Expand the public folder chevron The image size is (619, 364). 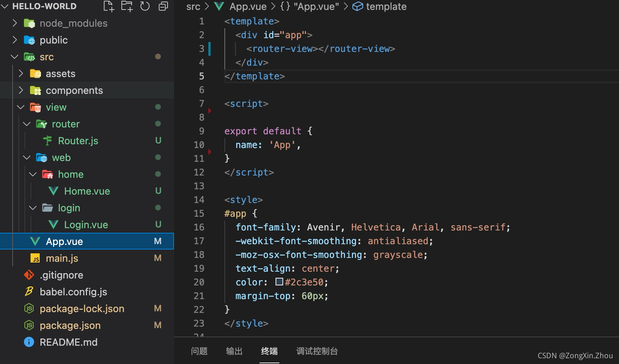[15, 40]
